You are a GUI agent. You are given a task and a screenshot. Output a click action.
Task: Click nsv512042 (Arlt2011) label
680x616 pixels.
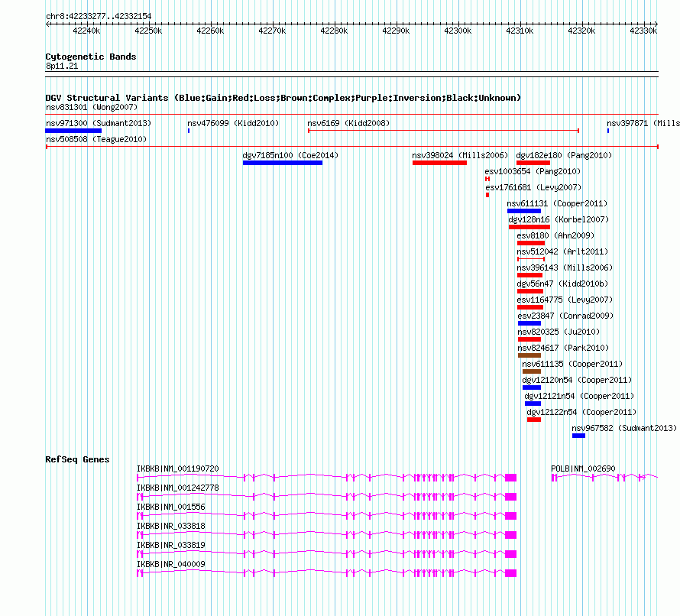pos(562,251)
